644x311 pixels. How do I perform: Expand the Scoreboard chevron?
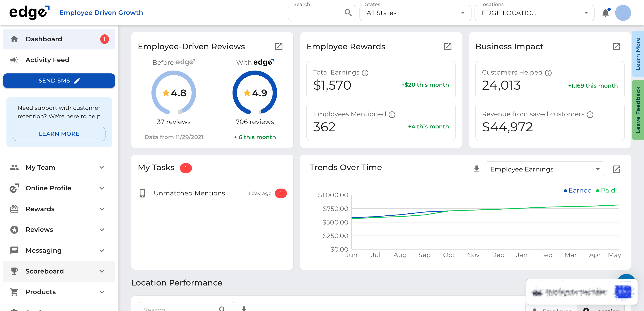102,271
